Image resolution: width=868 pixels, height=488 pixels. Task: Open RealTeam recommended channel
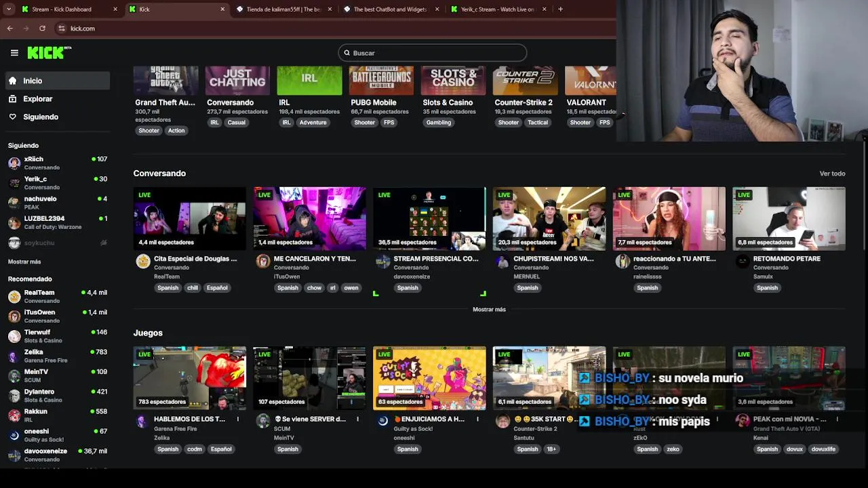pyautogui.click(x=58, y=296)
